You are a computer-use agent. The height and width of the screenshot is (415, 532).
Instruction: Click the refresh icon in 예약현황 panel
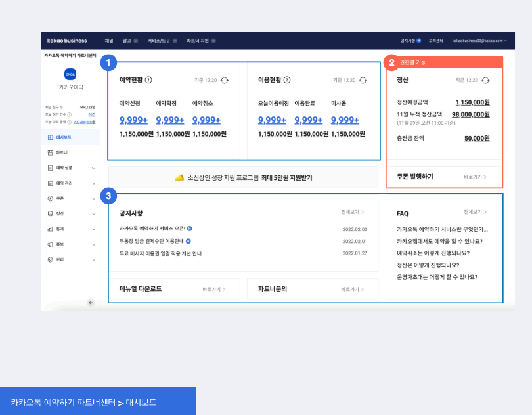tap(225, 80)
